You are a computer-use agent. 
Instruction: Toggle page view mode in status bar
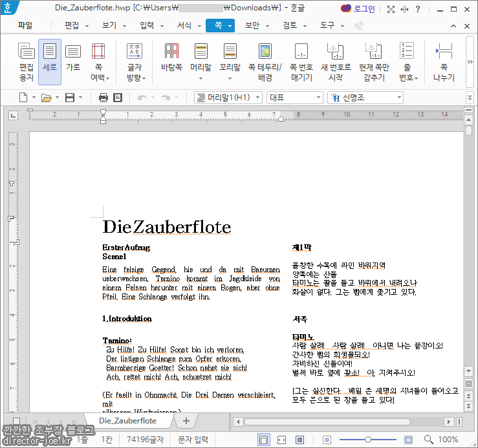tap(263, 440)
